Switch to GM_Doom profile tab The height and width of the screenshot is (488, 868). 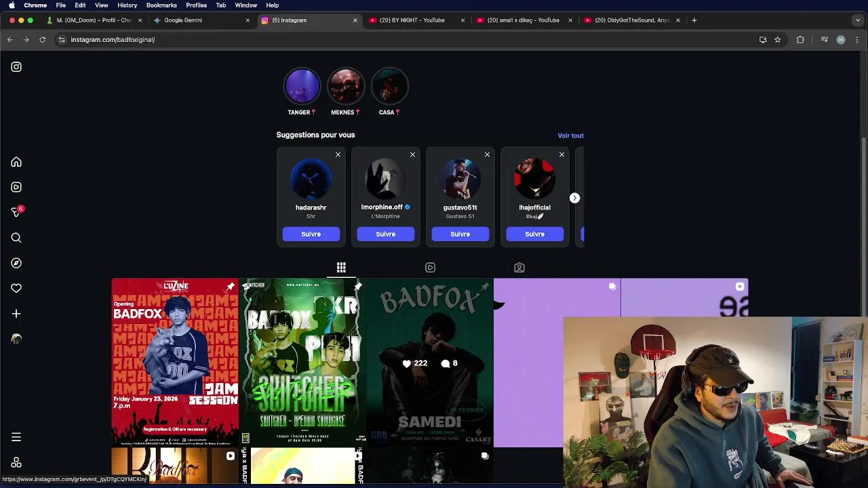pyautogui.click(x=94, y=20)
